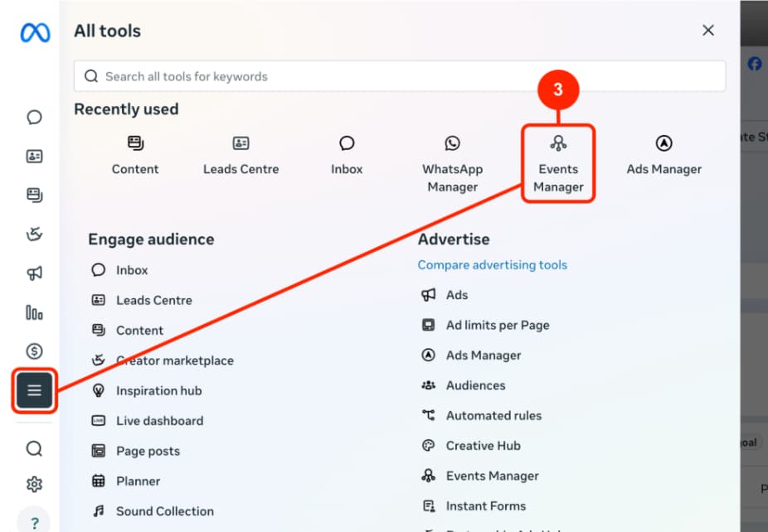
Task: Focus the Search all tools field
Action: (400, 76)
